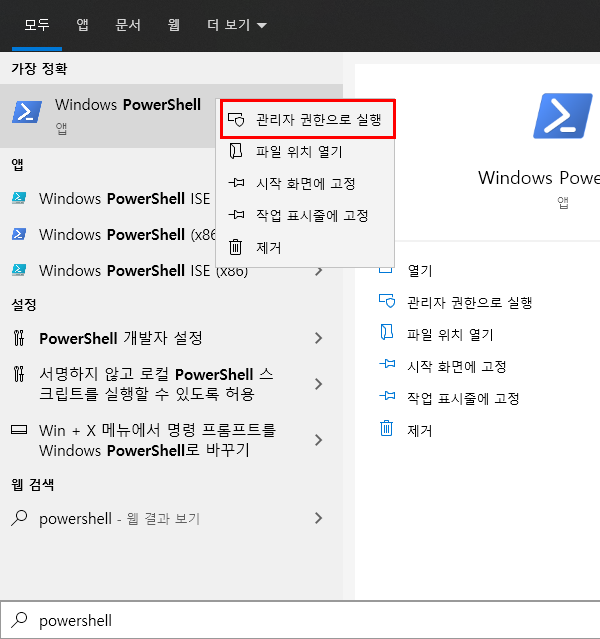Click the pin icon in context menu 시작 화면에 고정
This screenshot has height=639, width=600.
pos(236,183)
